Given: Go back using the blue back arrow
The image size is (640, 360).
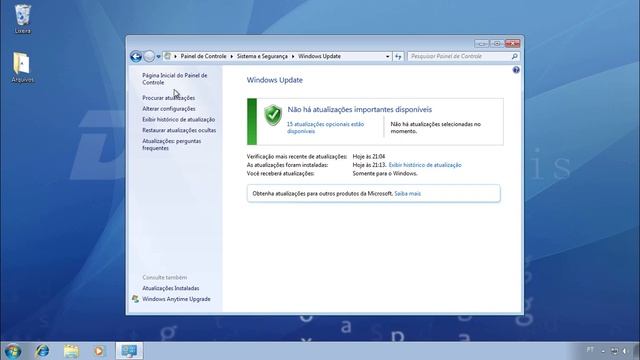Looking at the screenshot, I should click(136, 56).
